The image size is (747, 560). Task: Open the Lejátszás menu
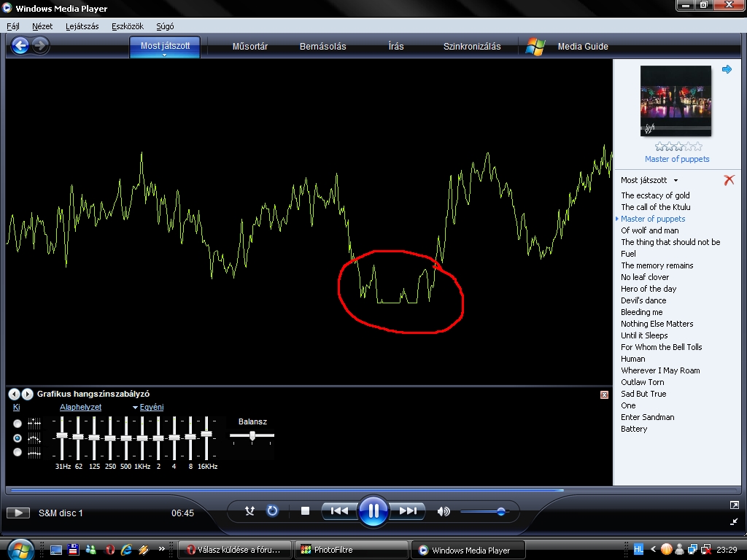point(82,26)
